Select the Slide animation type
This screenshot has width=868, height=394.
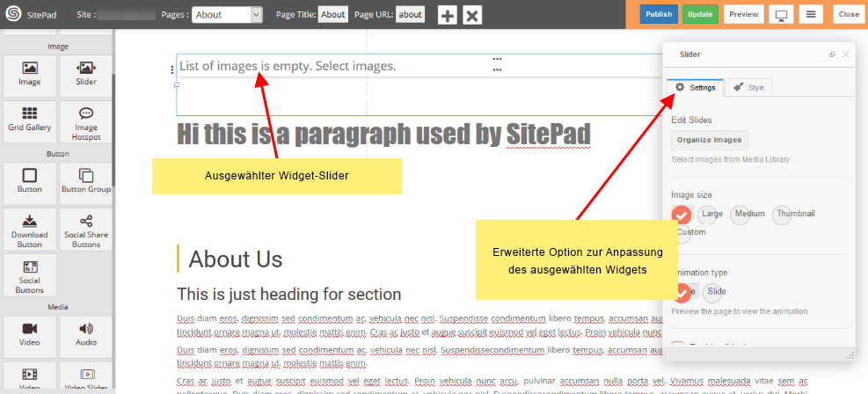point(713,292)
